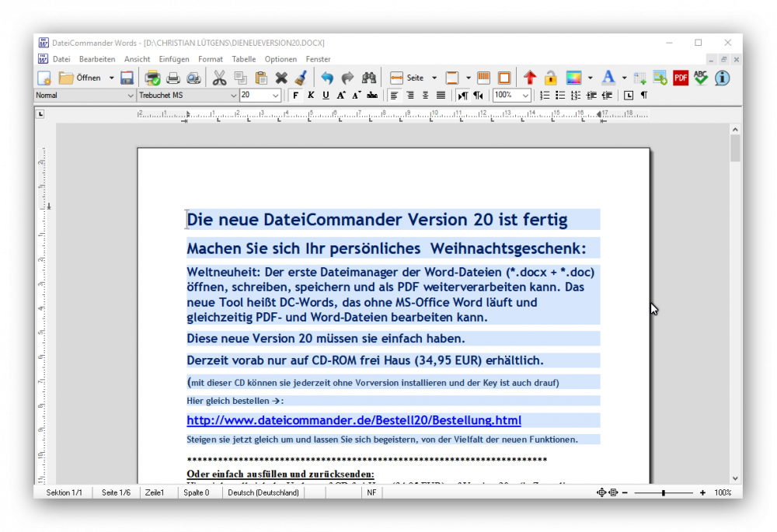Click the padlock document protection icon
777x532 pixels.
[x=550, y=78]
